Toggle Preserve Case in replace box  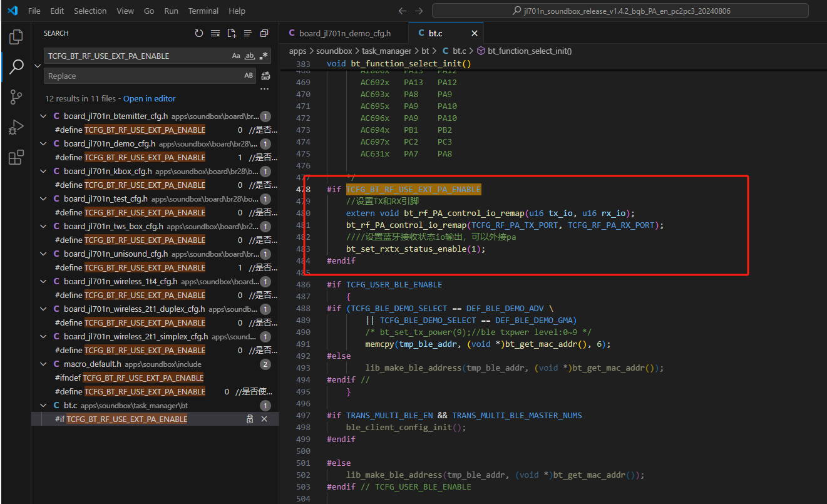(249, 76)
